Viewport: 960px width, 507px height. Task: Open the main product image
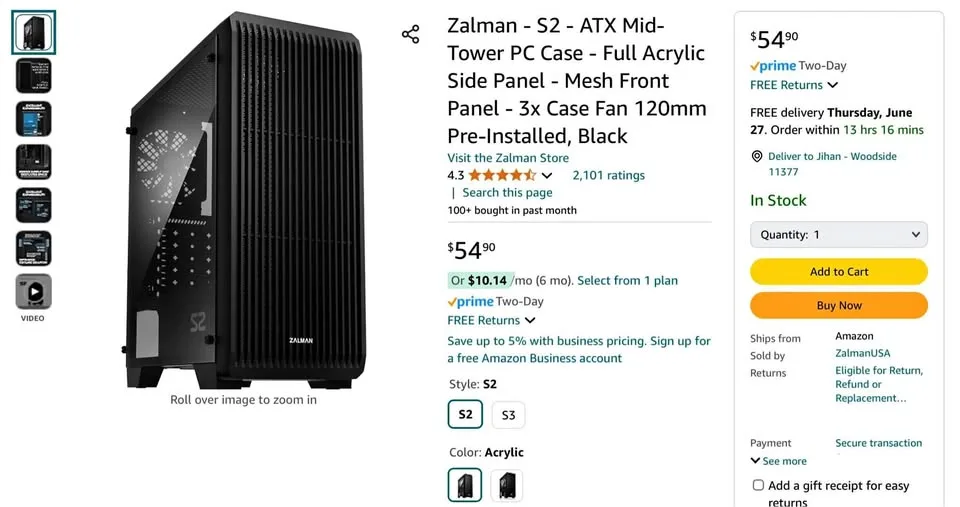[243, 200]
